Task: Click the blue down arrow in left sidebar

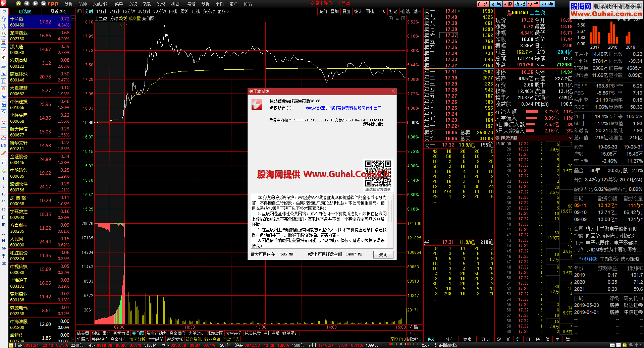Action: [4, 27]
